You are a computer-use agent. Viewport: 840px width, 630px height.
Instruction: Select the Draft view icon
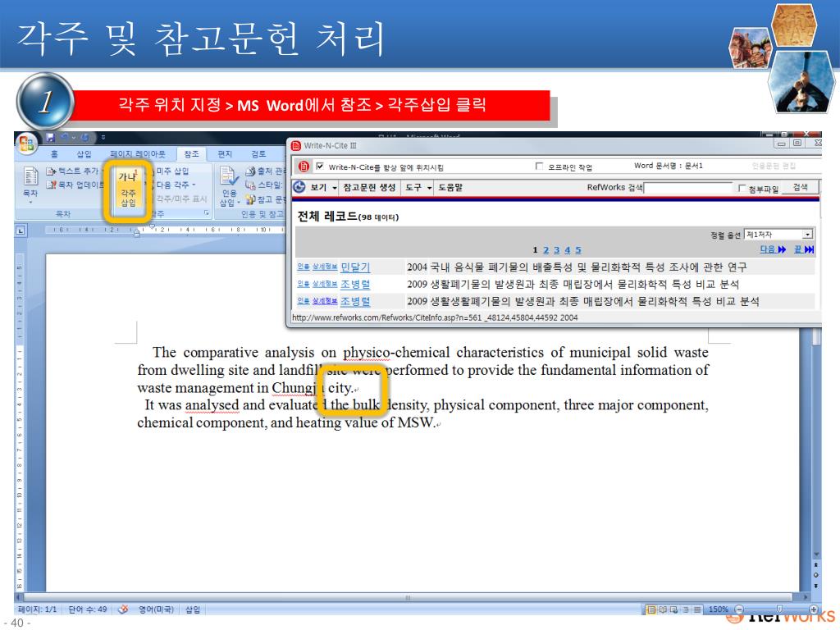(x=697, y=609)
